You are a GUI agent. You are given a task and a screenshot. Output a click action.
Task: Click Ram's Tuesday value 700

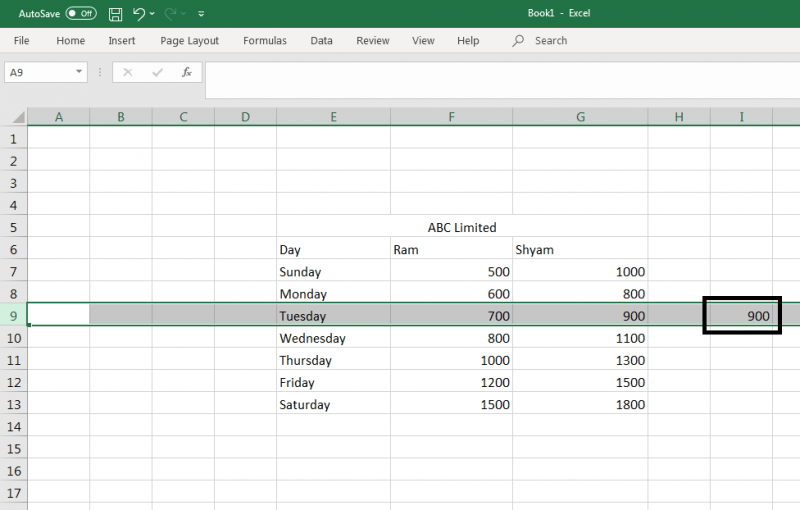click(452, 316)
